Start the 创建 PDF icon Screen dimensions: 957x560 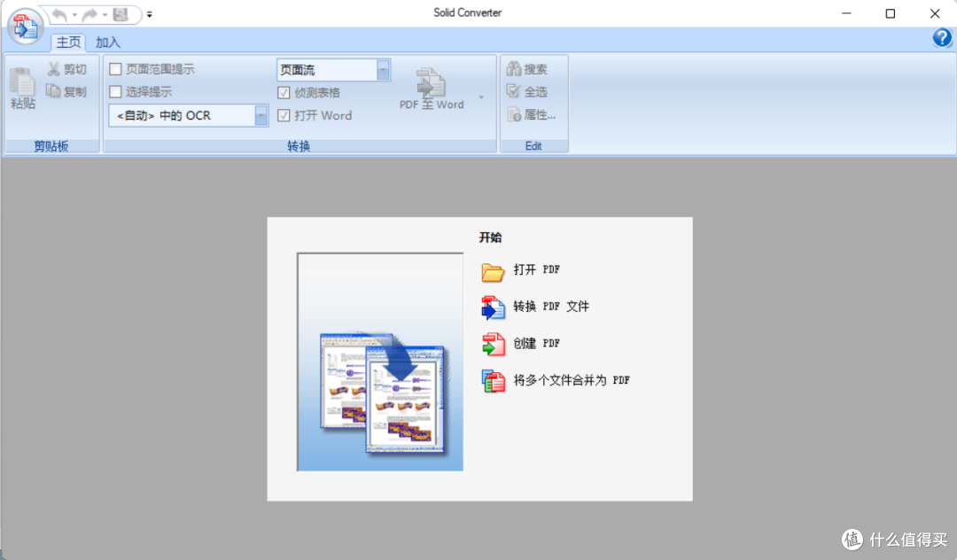coord(493,345)
